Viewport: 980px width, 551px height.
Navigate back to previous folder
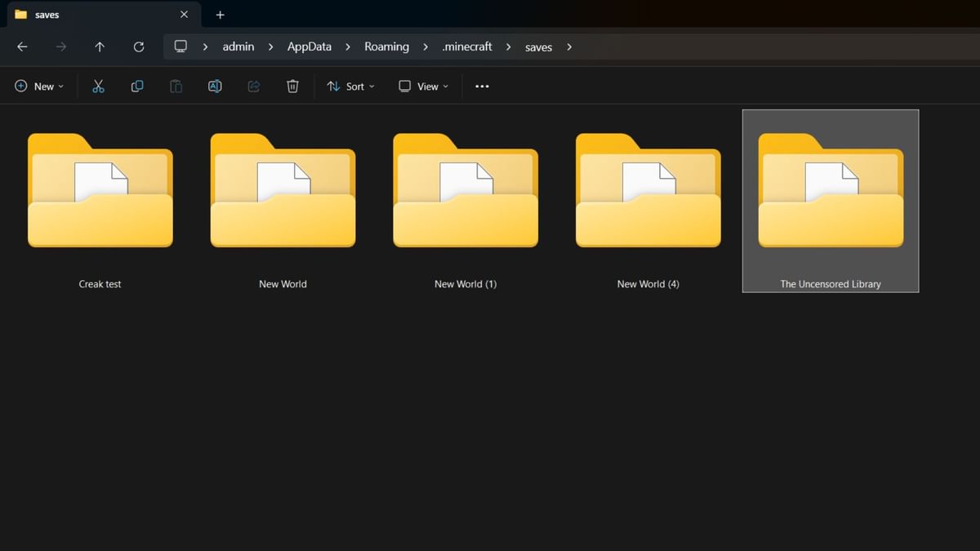pyautogui.click(x=22, y=47)
